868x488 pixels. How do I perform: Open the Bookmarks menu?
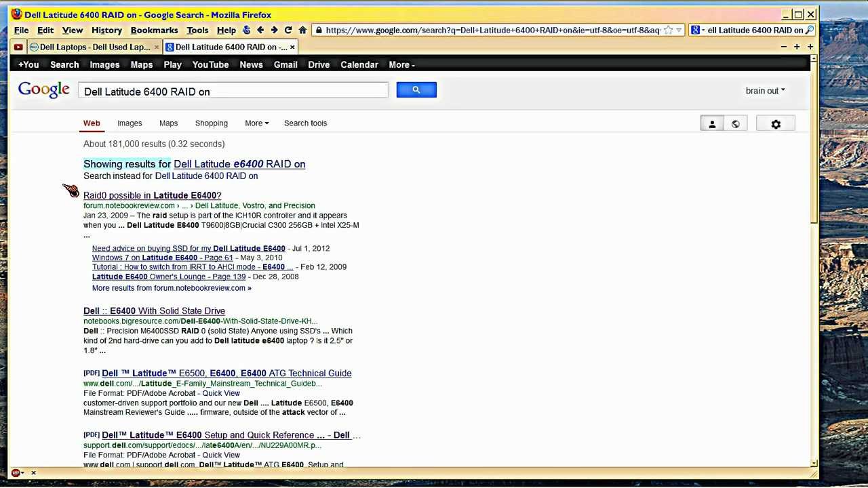tap(154, 30)
